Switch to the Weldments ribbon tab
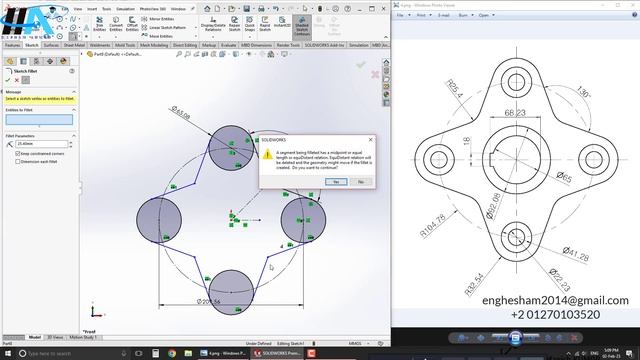The height and width of the screenshot is (360, 640). tap(100, 45)
